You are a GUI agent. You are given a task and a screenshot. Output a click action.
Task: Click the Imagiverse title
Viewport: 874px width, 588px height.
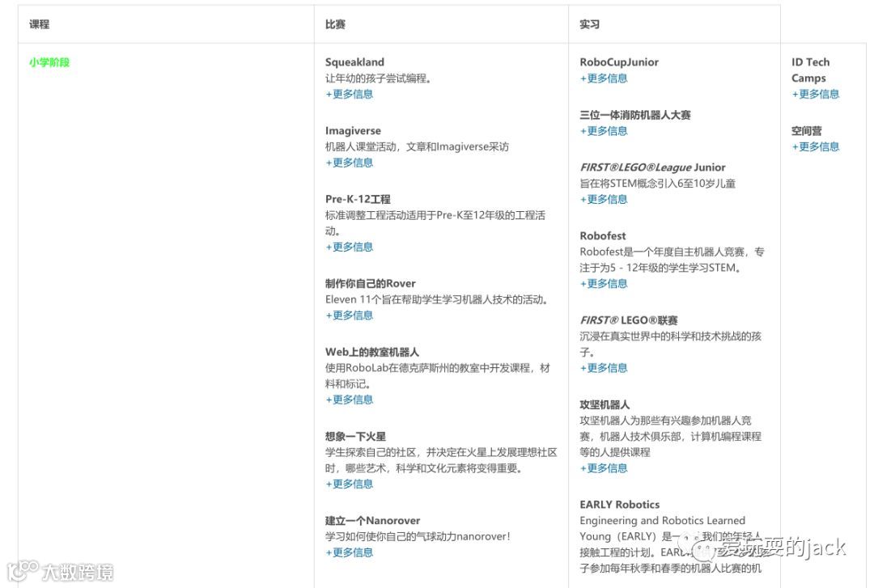point(354,131)
